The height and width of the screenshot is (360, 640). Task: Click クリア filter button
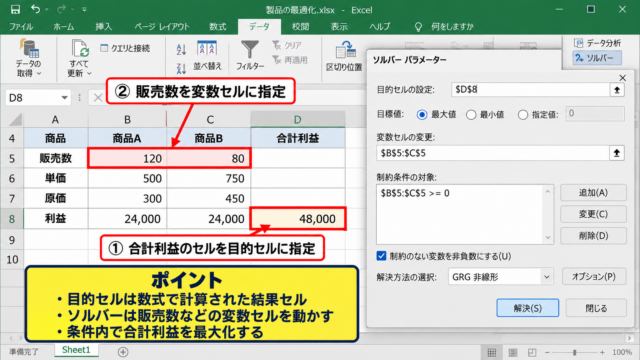(x=287, y=45)
